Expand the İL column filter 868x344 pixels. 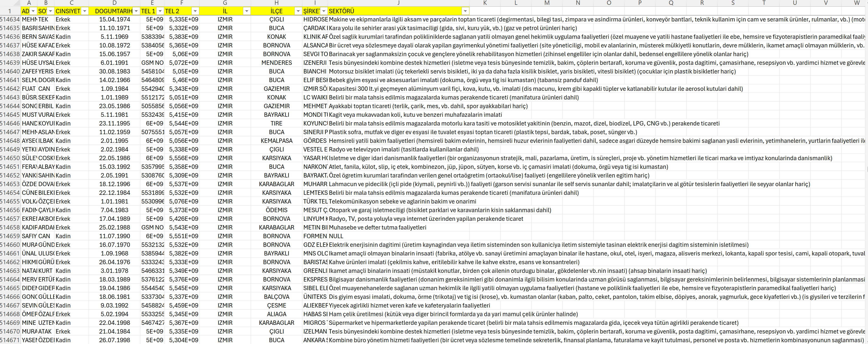pos(247,11)
